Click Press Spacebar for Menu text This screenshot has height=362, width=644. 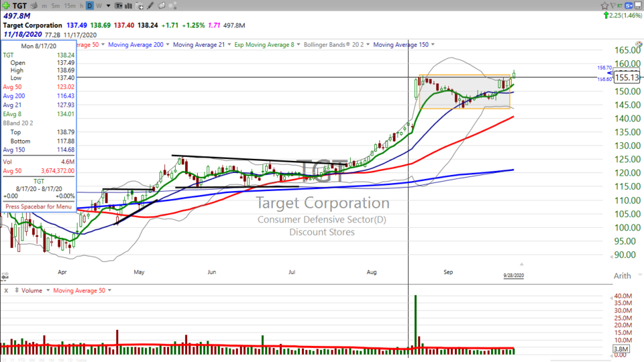click(x=39, y=206)
